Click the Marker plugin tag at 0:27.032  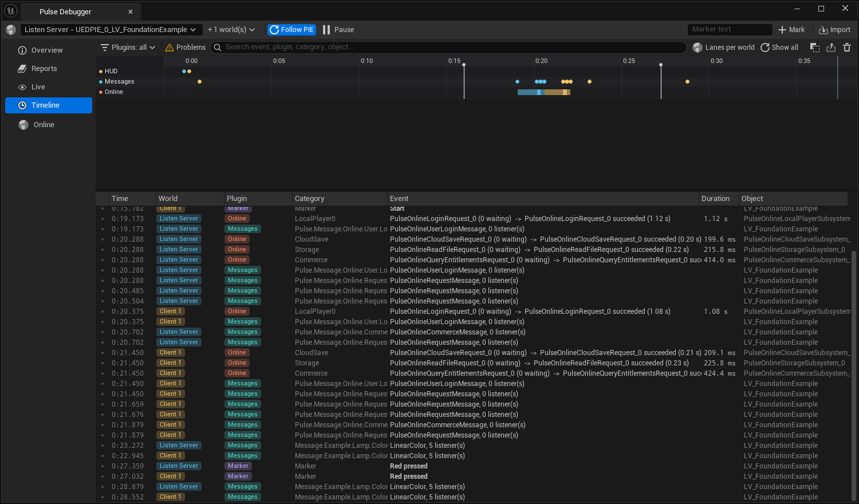(238, 477)
